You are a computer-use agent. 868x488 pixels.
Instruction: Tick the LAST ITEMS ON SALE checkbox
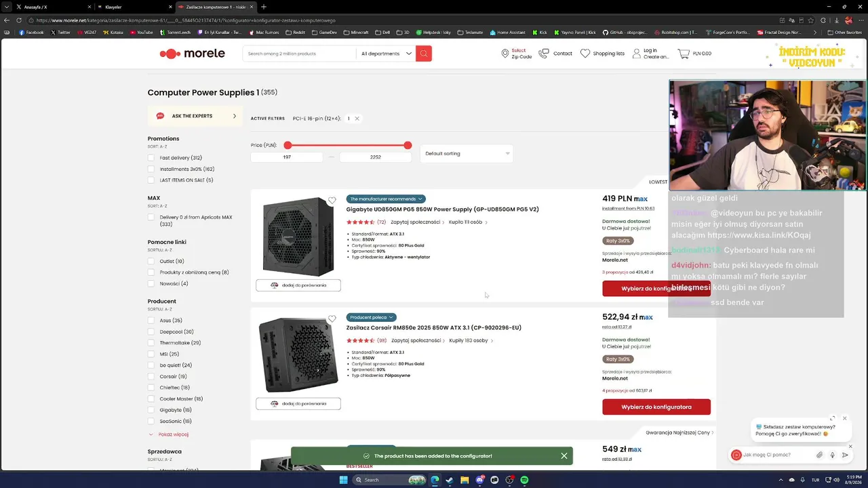coord(151,180)
